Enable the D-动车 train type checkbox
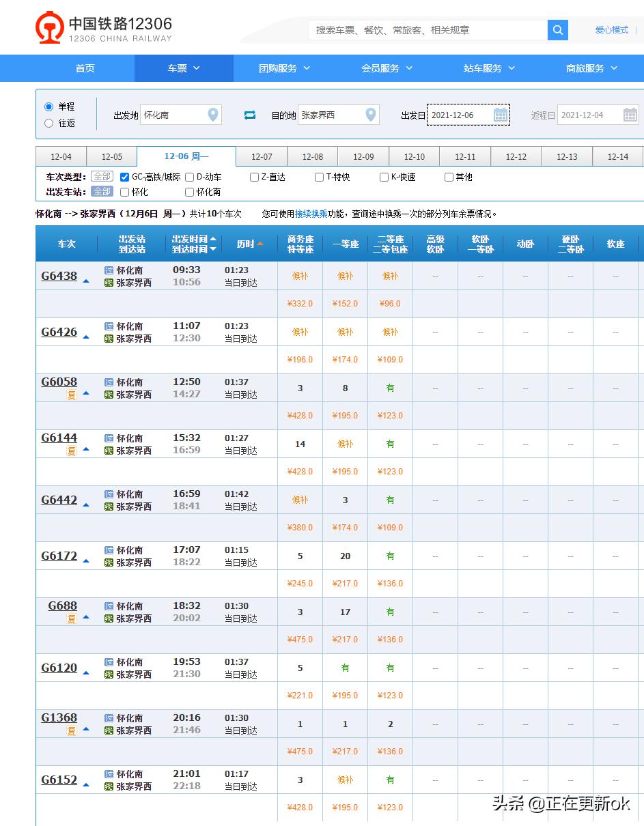Image resolution: width=644 pixels, height=826 pixels. tap(188, 177)
